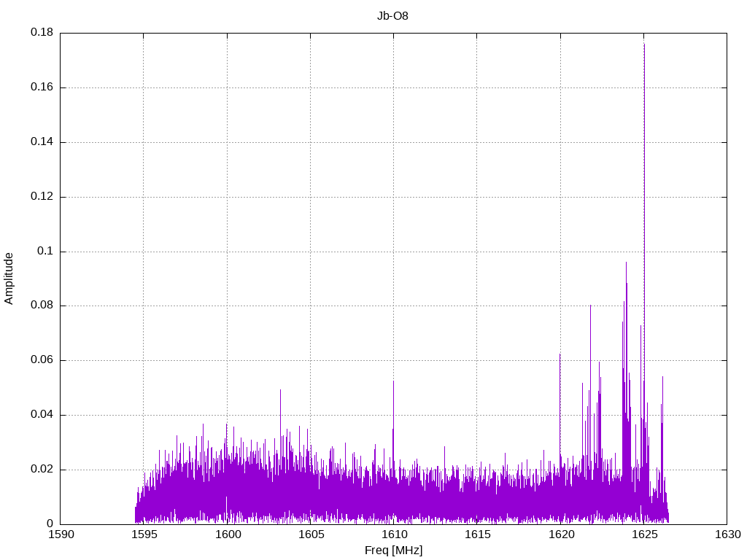Click the 0.04 y-axis tick label
Screen dimensions: 747x560
pyautogui.click(x=42, y=414)
